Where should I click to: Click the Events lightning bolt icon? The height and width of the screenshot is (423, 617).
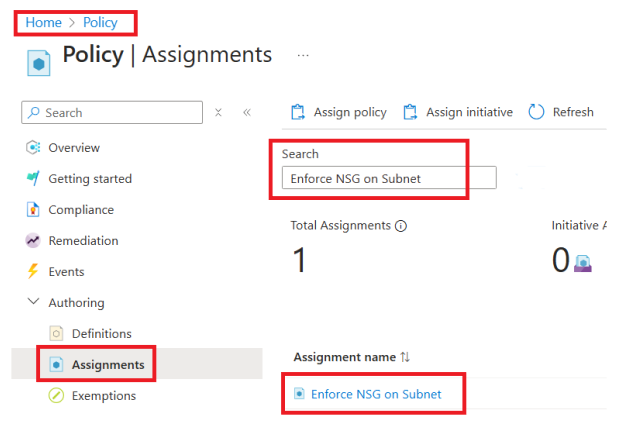tap(31, 272)
